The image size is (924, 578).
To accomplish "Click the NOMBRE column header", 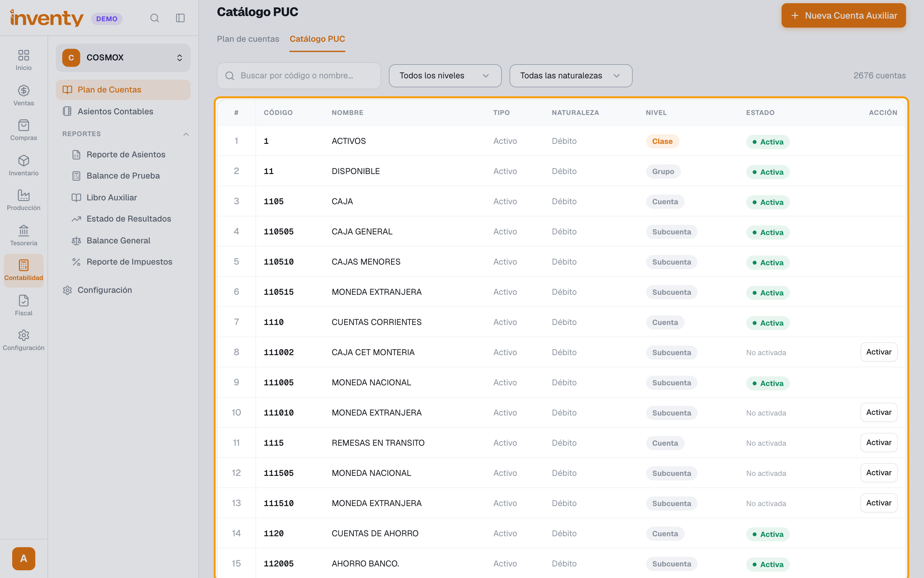I will click(x=347, y=113).
